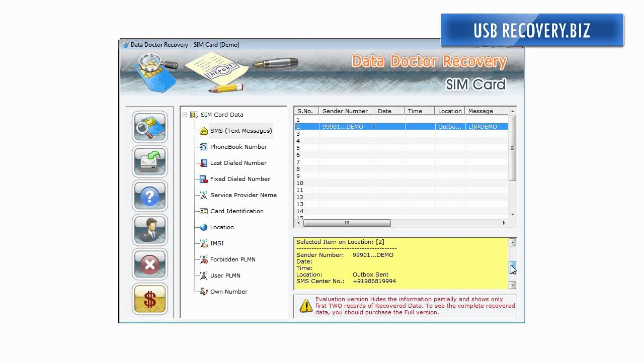The height and width of the screenshot is (362, 644).
Task: Click the Time column header
Action: click(x=420, y=111)
